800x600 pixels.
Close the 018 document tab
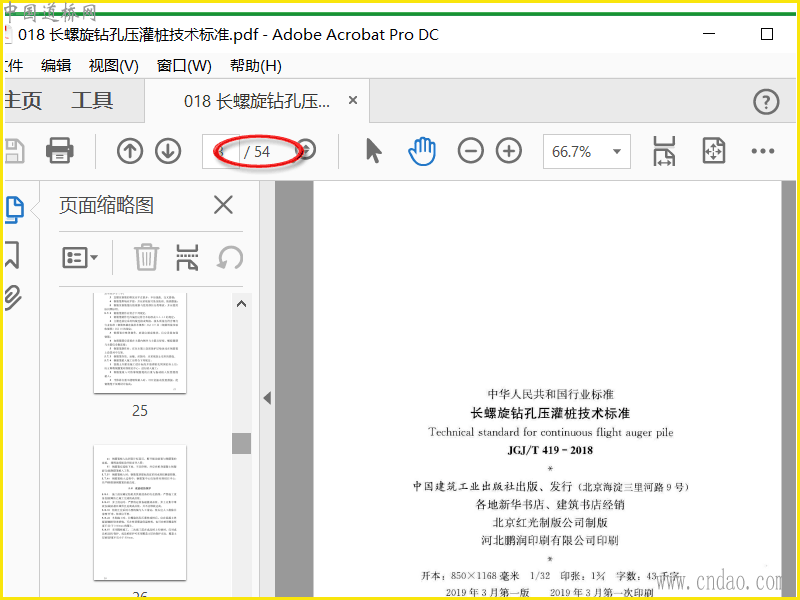[x=353, y=101]
